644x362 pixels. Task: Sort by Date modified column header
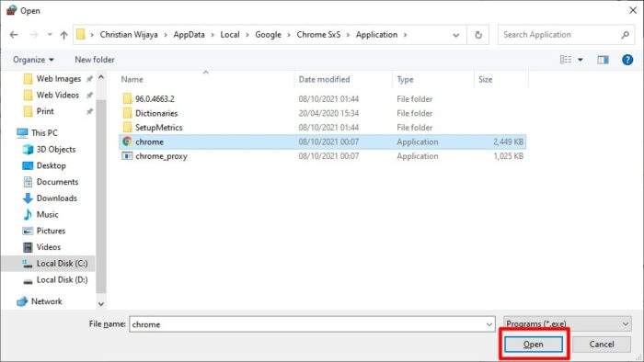pyautogui.click(x=324, y=80)
